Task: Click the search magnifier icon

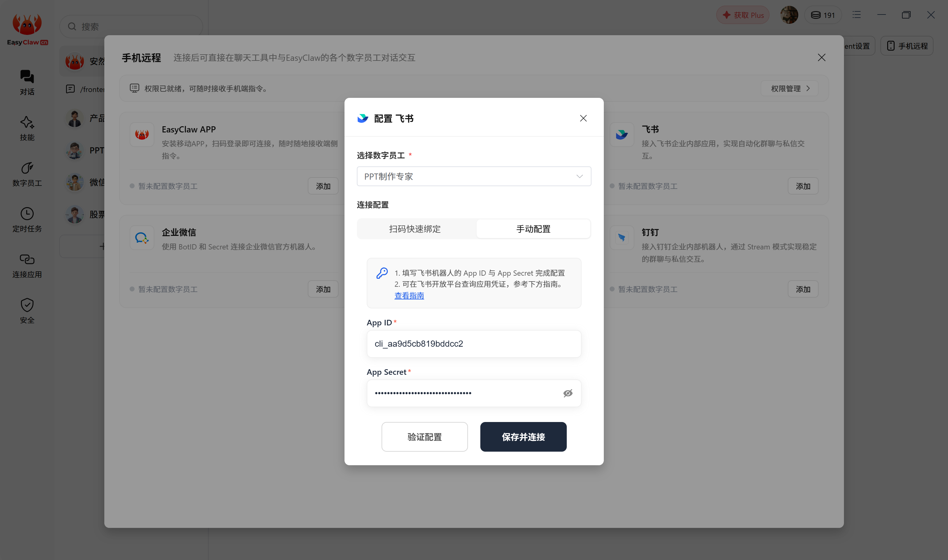Action: 72,27
